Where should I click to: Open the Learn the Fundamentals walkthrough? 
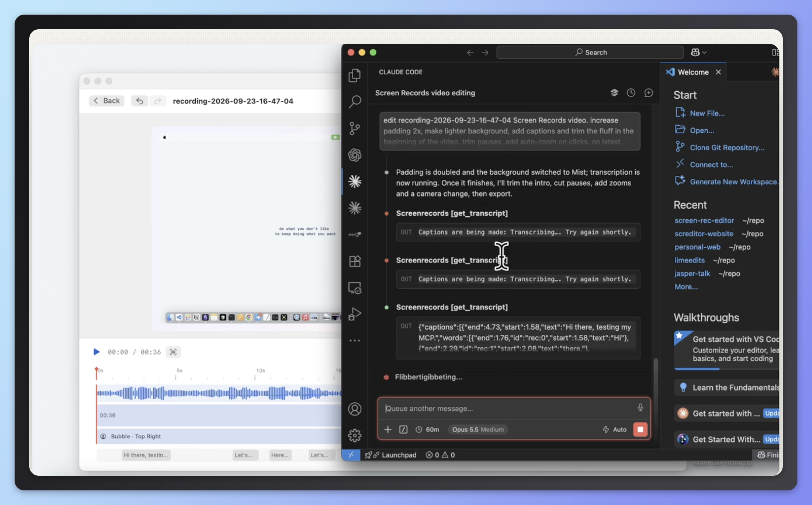pos(727,387)
